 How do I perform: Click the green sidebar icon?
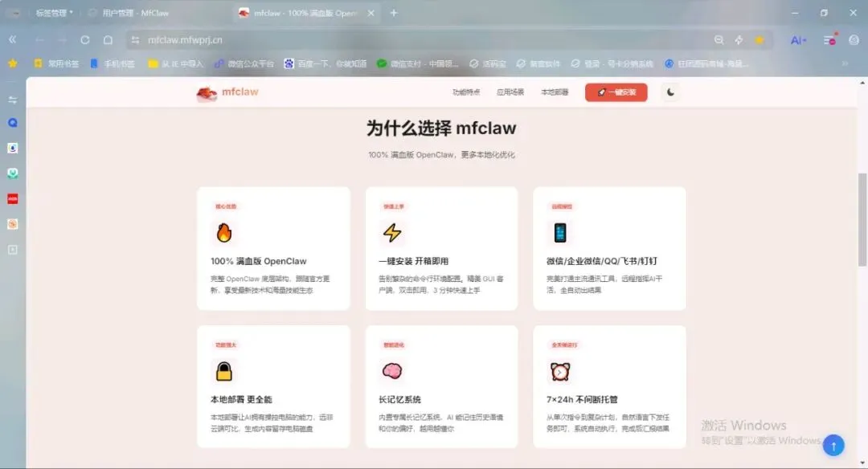[12, 173]
